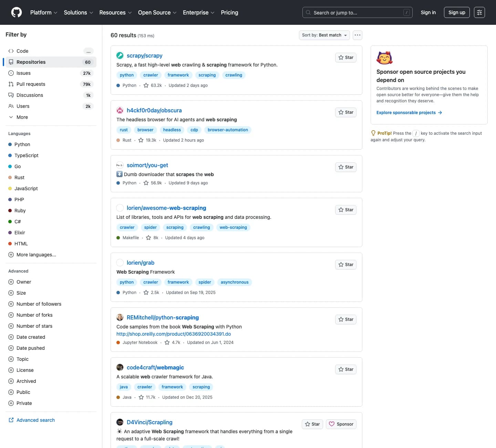Select the Repositories filter
Image resolution: width=496 pixels, height=448 pixels.
(51, 62)
